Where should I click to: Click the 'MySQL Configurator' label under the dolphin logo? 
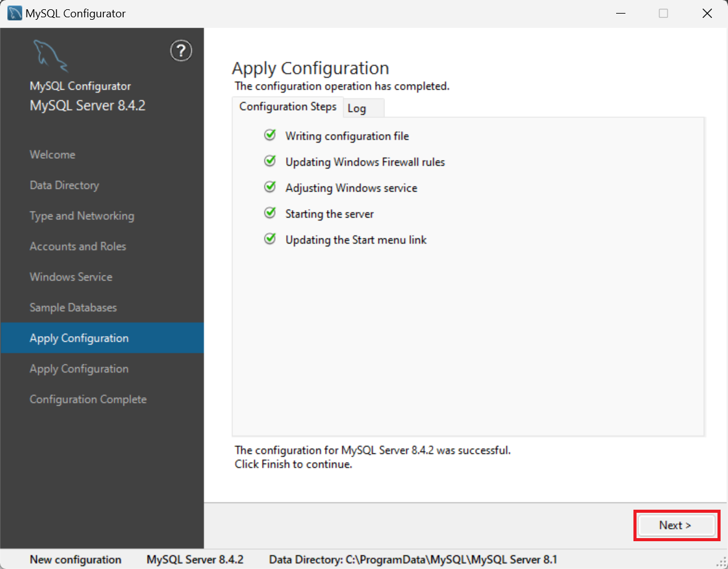click(80, 86)
